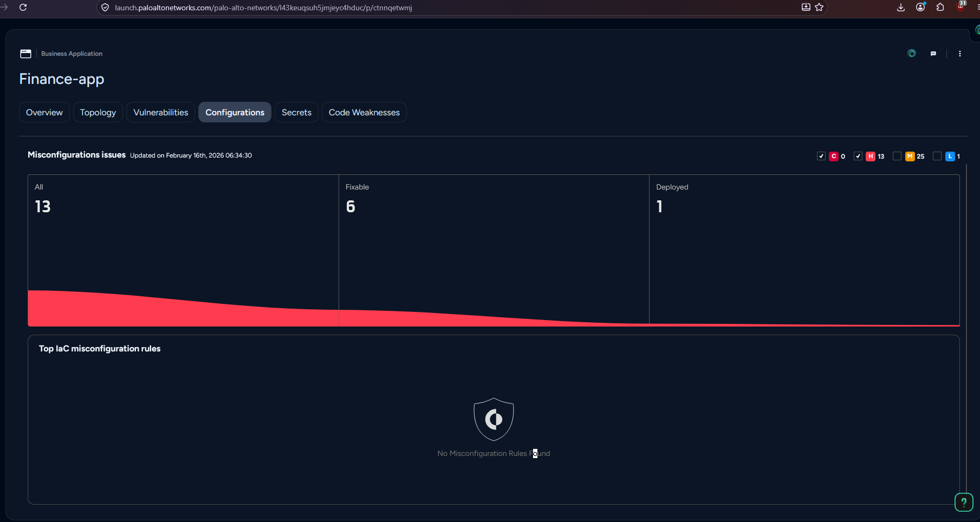Click the Finance-app title
The image size is (980, 522).
pyautogui.click(x=62, y=79)
